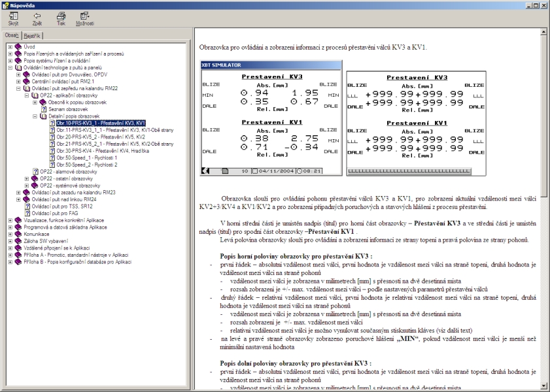The height and width of the screenshot is (392, 550).
Task: Click book icon of Záloha SW vybavení
Action: coord(18,241)
